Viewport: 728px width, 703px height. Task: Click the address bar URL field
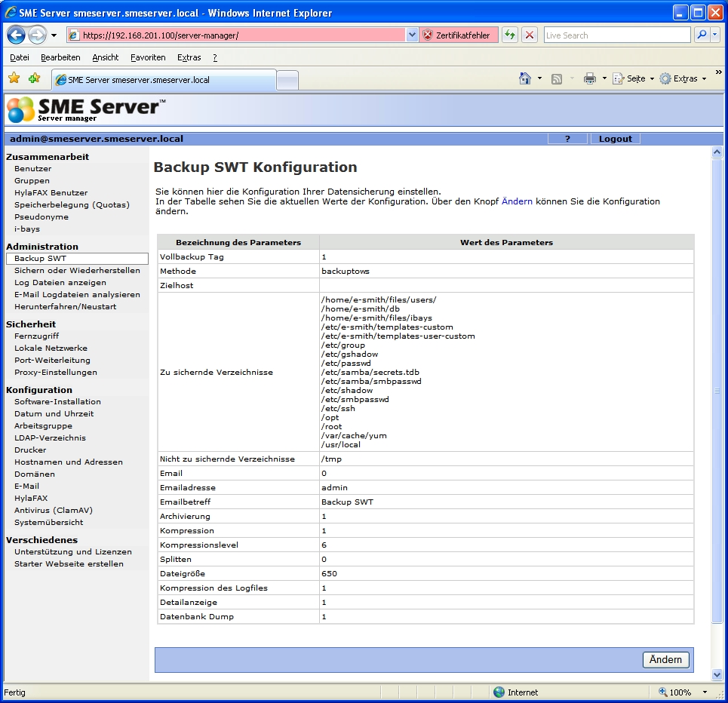point(237,35)
